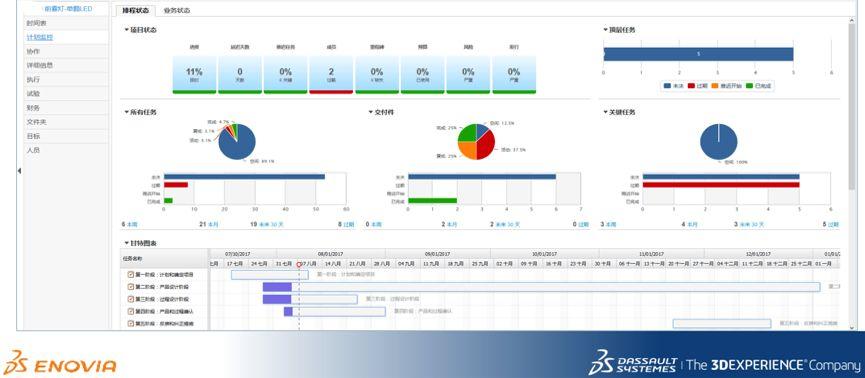865x378 pixels.
Task: Click the task icon beside 第二阶段 row
Action: click(131, 287)
